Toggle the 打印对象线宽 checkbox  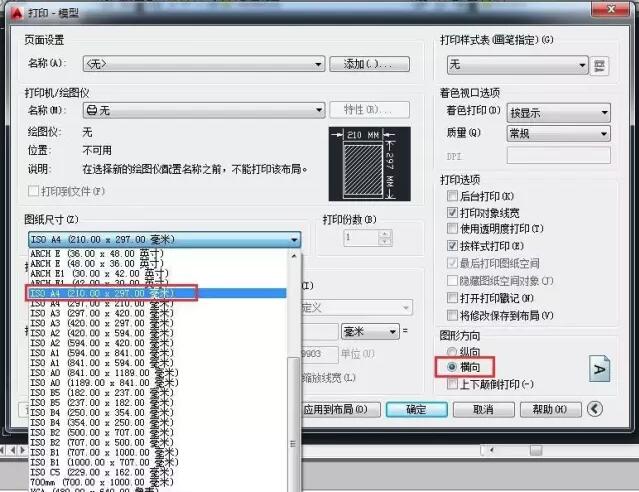click(x=452, y=212)
